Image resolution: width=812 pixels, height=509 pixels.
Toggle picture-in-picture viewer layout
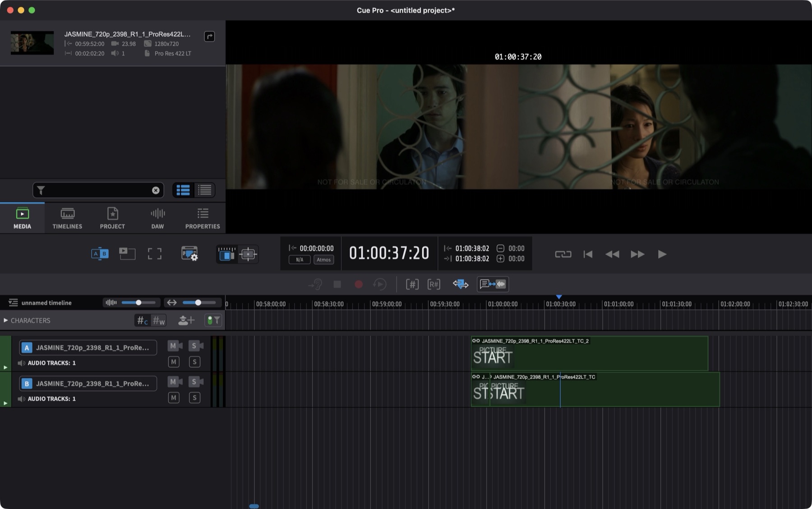coord(127,254)
